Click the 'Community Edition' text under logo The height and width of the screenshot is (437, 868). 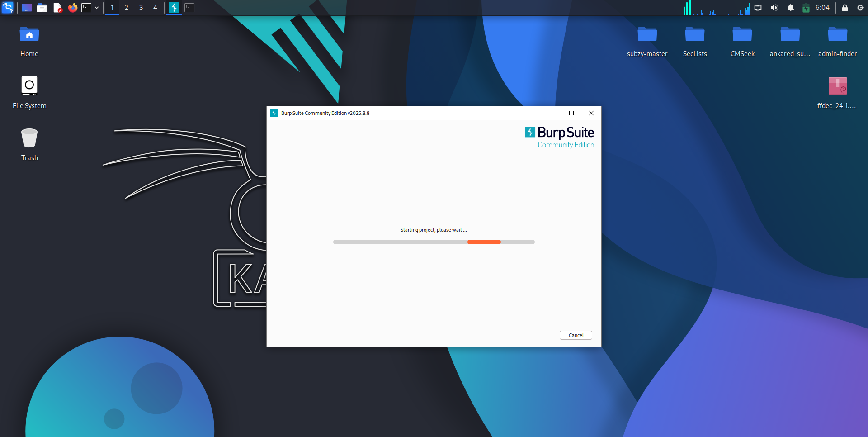click(x=566, y=145)
